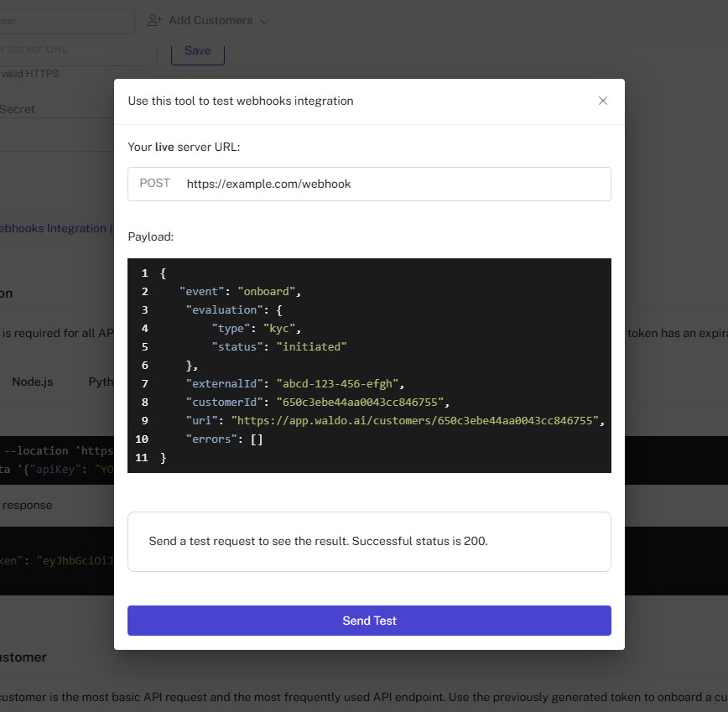Viewport: 728px width, 712px height.
Task: Click the app.waldo.ai uri string in payload
Action: 418,421
